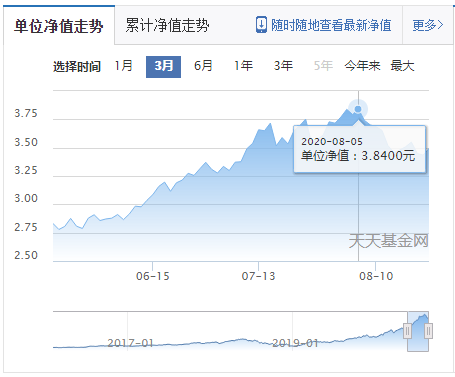
Task: Click the 单位净值：3.8400元 tooltip text
Action: [x=358, y=156]
